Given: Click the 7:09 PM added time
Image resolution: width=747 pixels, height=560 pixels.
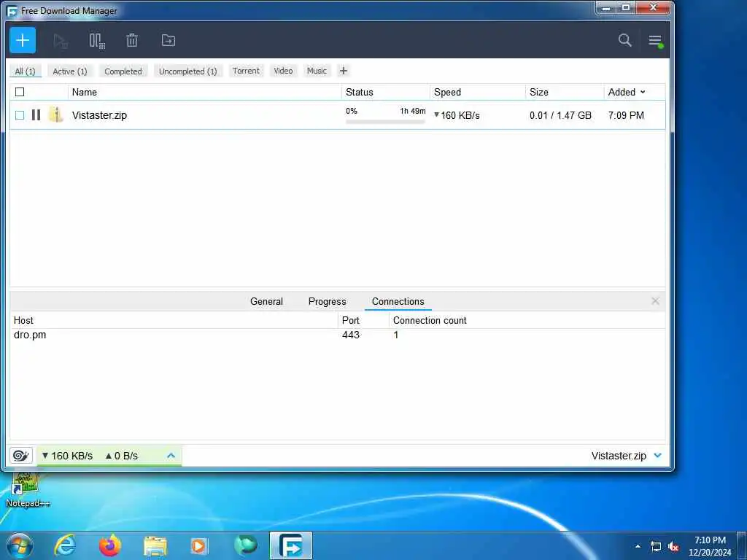Looking at the screenshot, I should click(626, 115).
